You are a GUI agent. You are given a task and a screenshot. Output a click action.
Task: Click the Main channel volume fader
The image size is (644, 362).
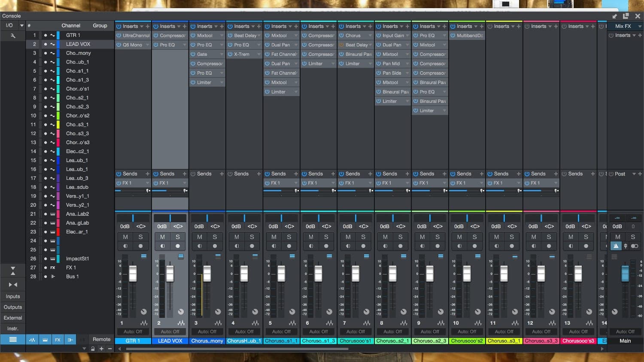tap(625, 274)
